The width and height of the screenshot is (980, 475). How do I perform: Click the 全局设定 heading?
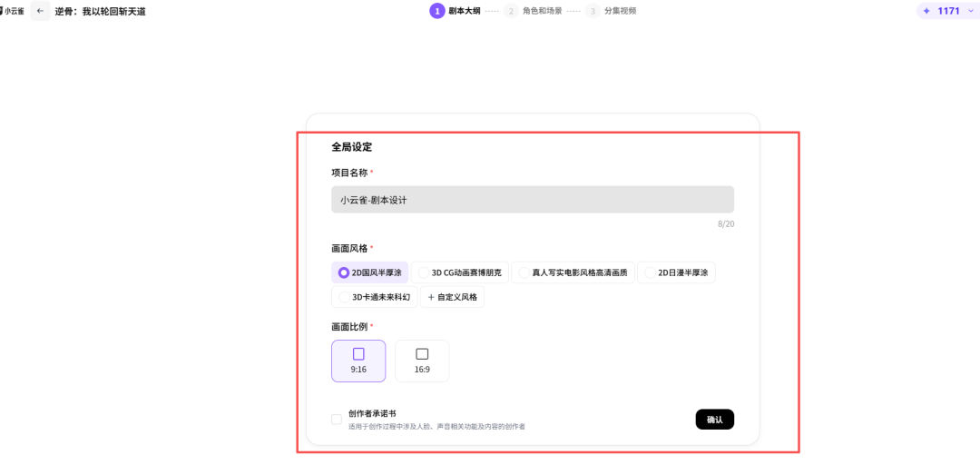352,147
